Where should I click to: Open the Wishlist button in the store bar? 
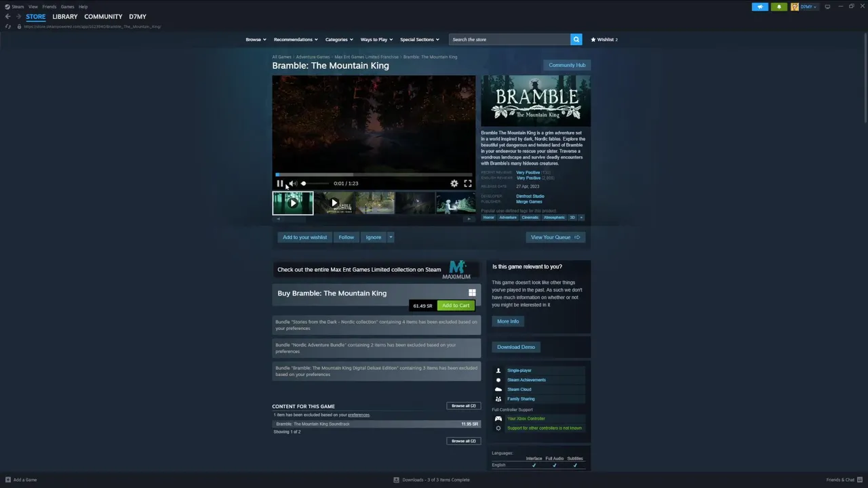(x=604, y=39)
